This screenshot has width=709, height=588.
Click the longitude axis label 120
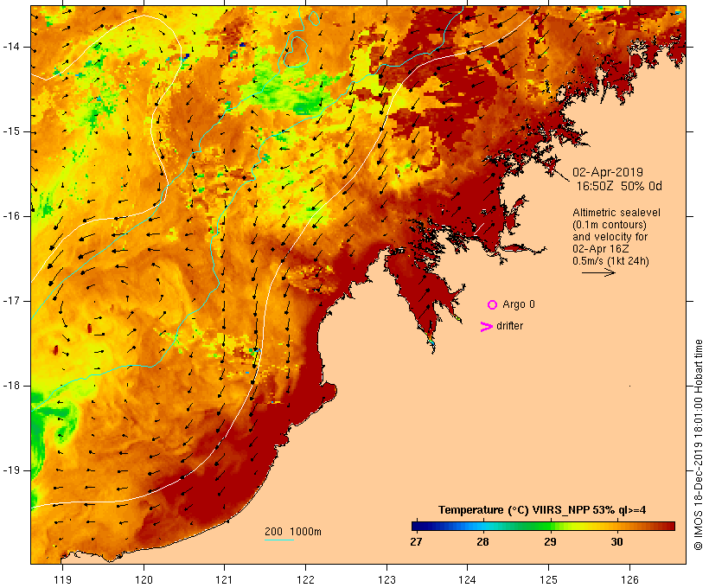coord(144,580)
